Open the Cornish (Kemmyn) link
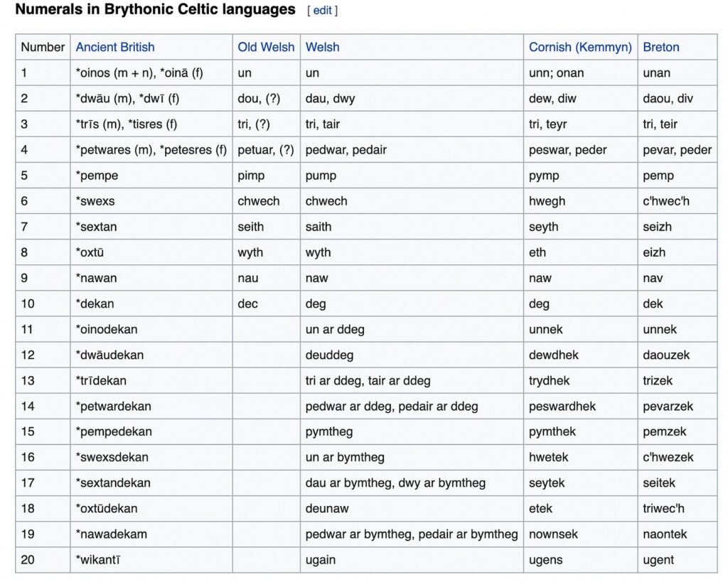Image resolution: width=728 pixels, height=582 pixels. 580,47
